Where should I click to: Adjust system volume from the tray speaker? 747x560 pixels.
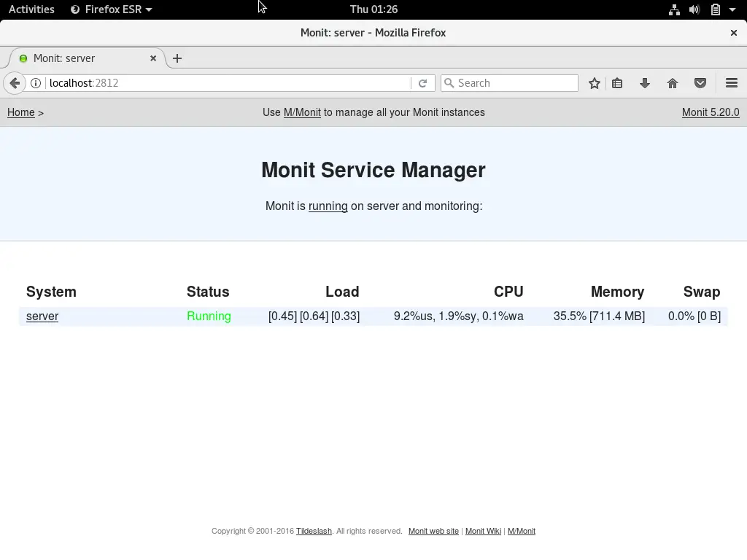click(x=693, y=9)
